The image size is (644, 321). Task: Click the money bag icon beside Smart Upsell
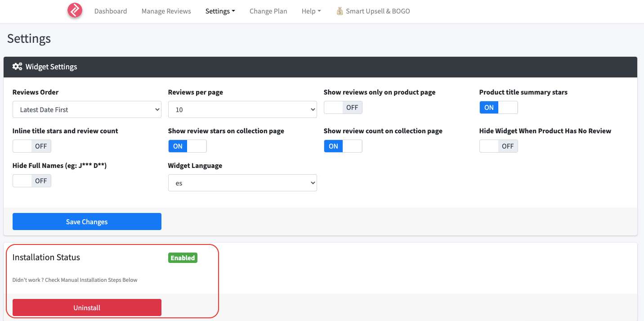click(x=340, y=11)
